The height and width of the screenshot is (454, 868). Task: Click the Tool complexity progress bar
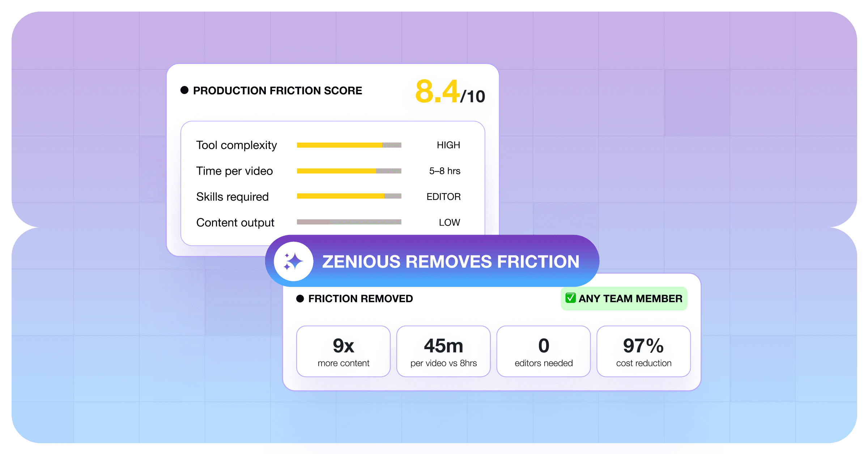pyautogui.click(x=349, y=145)
